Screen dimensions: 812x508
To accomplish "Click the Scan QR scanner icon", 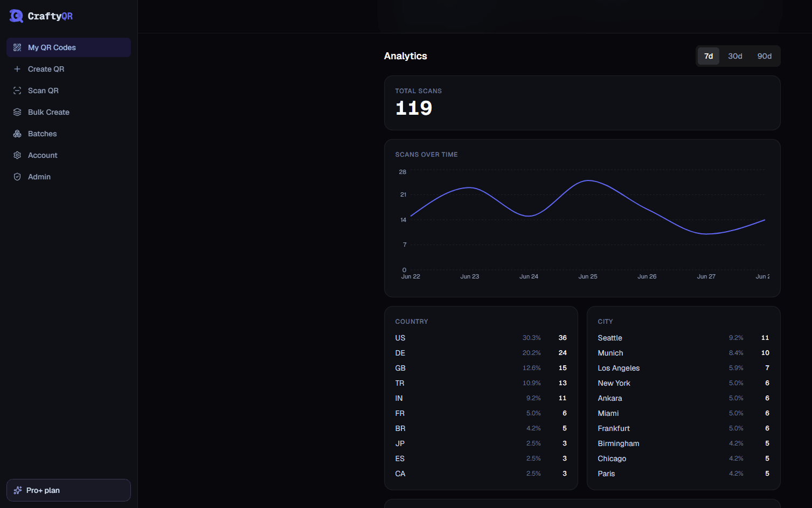I will [x=17, y=91].
